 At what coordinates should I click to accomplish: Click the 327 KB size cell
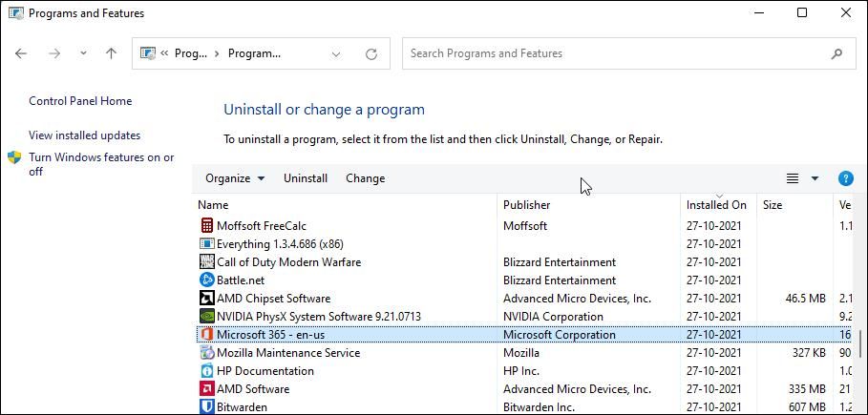[809, 353]
